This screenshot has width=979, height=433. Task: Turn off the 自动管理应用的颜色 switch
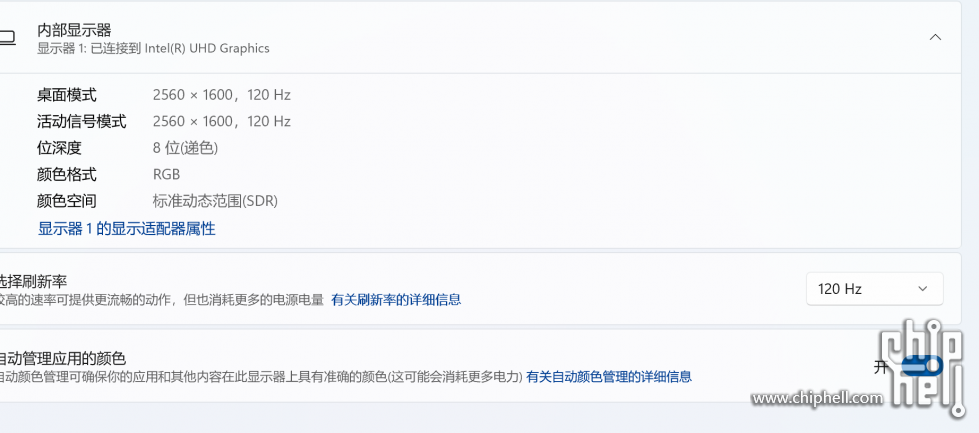[922, 366]
